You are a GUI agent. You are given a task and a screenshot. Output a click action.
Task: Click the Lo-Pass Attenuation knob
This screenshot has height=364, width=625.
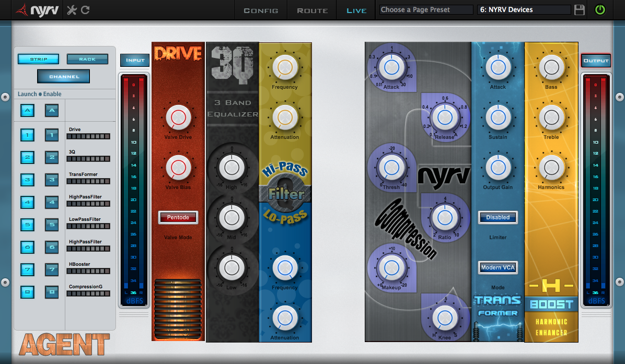pos(285,318)
